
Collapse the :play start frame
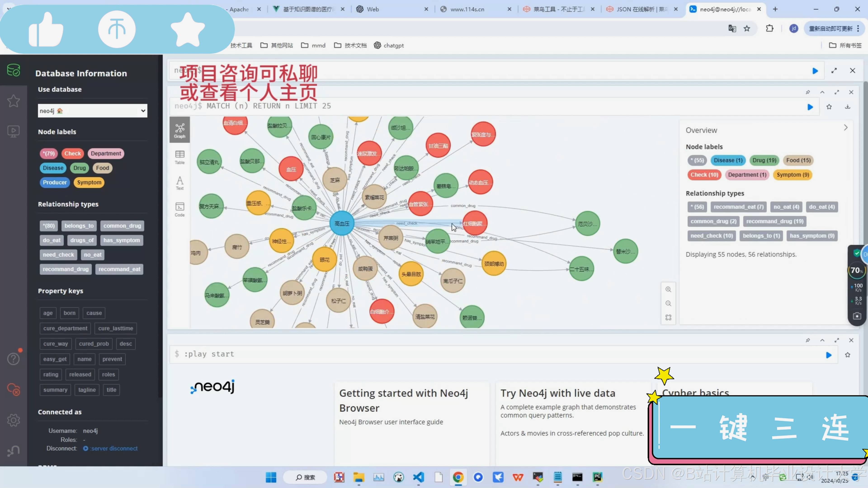pos(822,340)
